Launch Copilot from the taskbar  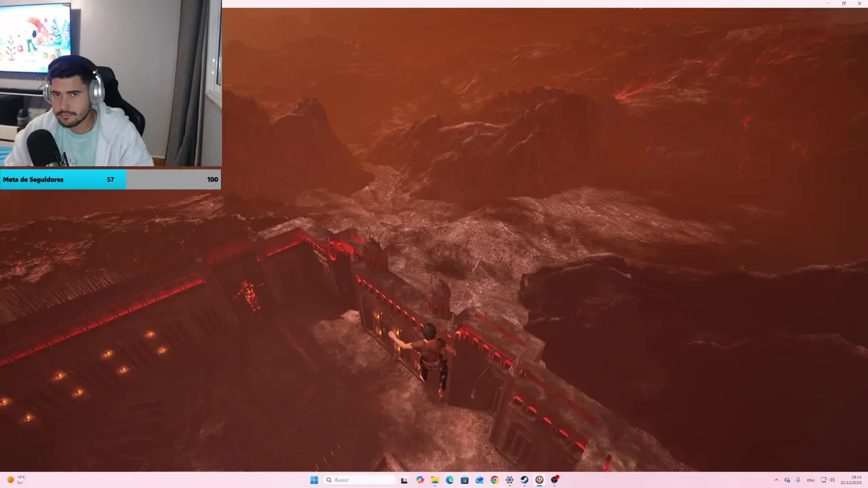pyautogui.click(x=420, y=480)
